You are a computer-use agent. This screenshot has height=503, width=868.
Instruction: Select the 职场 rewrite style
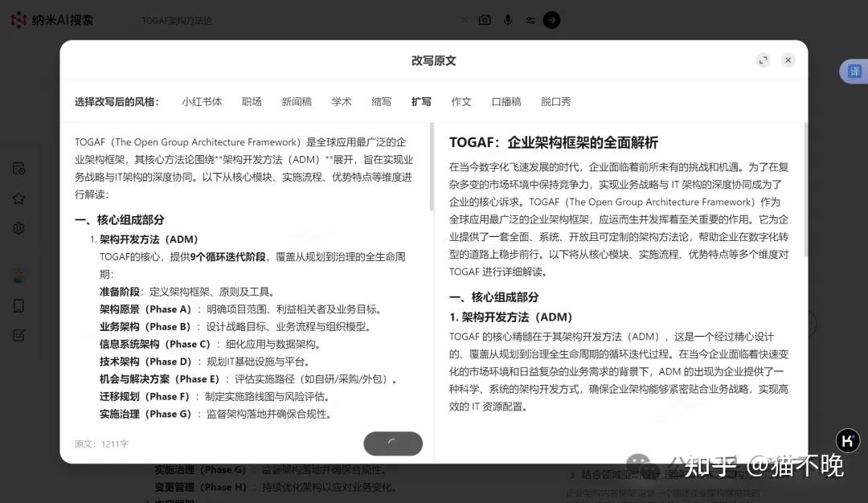[x=252, y=102]
